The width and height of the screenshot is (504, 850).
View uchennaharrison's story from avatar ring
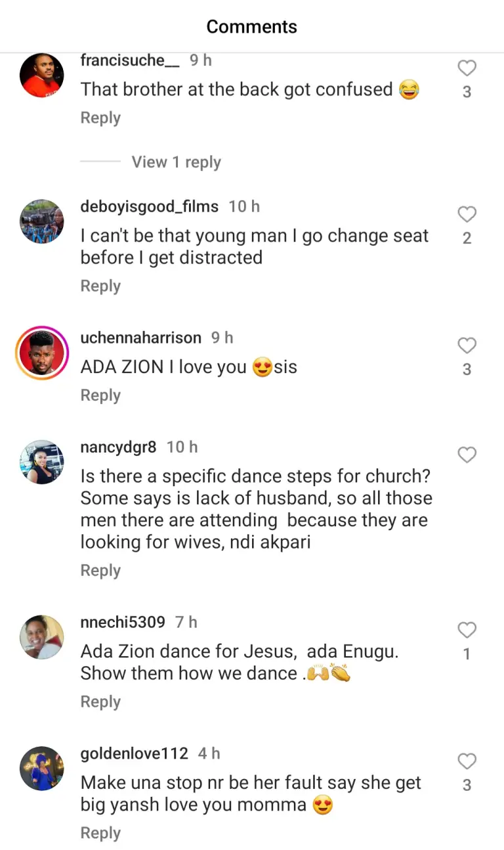(42, 353)
